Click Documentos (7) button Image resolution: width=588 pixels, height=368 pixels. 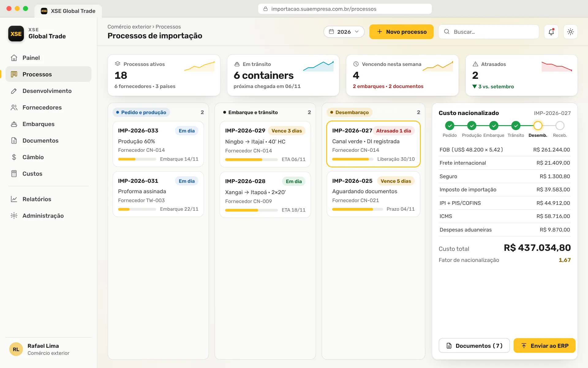[474, 346]
